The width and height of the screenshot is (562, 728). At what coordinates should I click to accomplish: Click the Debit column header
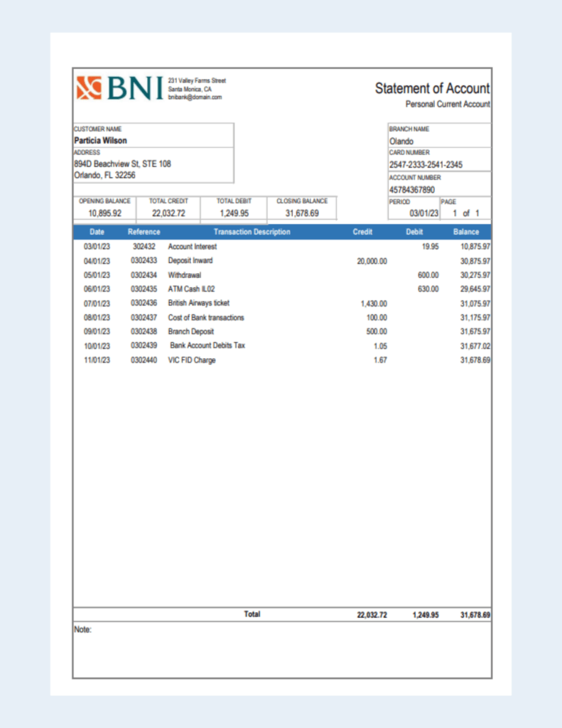tap(414, 232)
